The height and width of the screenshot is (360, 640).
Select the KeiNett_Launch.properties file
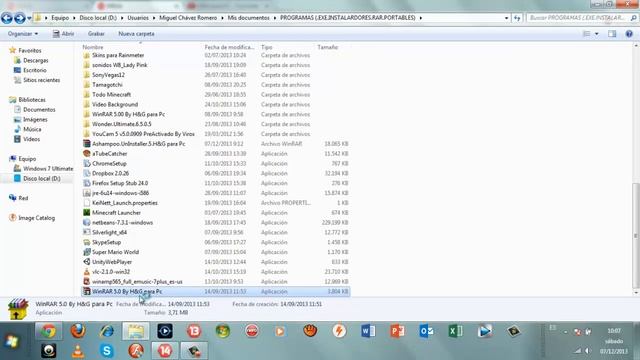coord(124,203)
